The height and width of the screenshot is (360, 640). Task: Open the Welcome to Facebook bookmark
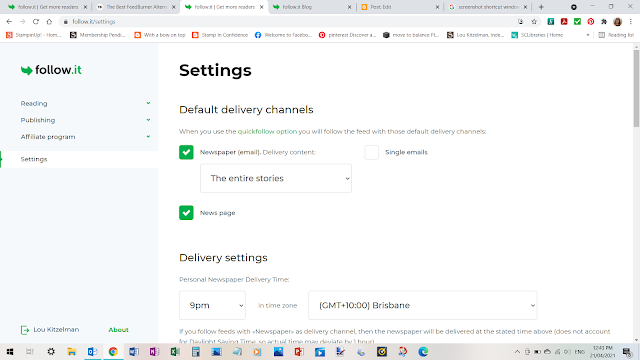283,35
